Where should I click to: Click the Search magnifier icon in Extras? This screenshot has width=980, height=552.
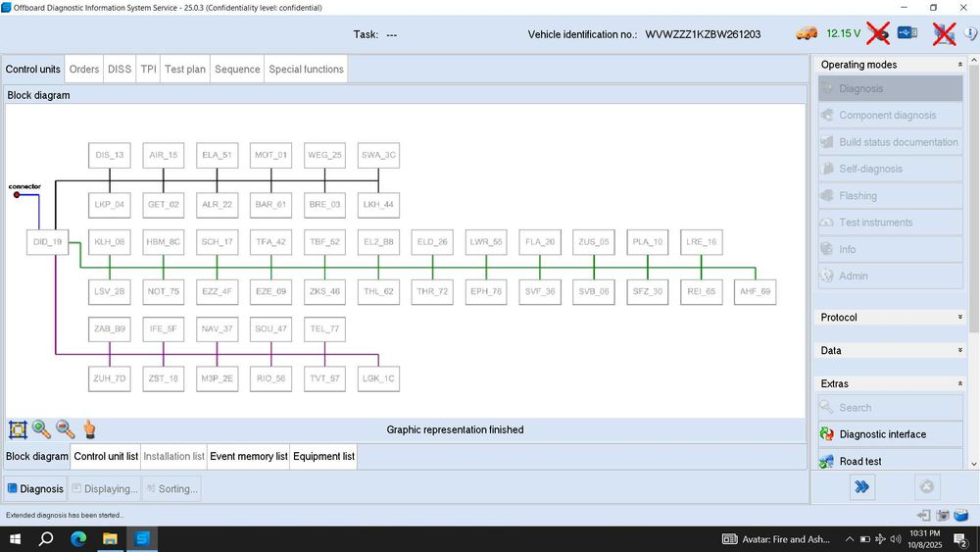[826, 407]
